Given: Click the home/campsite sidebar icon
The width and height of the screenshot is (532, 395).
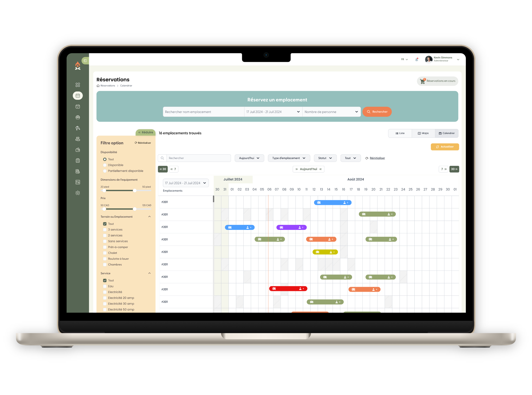Looking at the screenshot, I should pos(78,68).
